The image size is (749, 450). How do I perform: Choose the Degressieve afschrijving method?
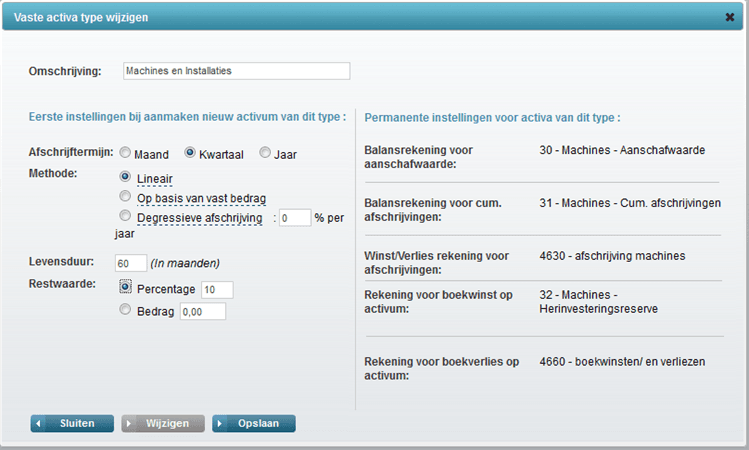[x=125, y=215]
